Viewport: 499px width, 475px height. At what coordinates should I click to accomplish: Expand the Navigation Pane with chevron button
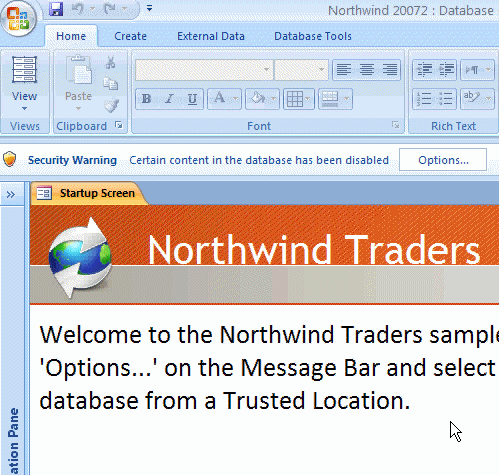(x=11, y=194)
